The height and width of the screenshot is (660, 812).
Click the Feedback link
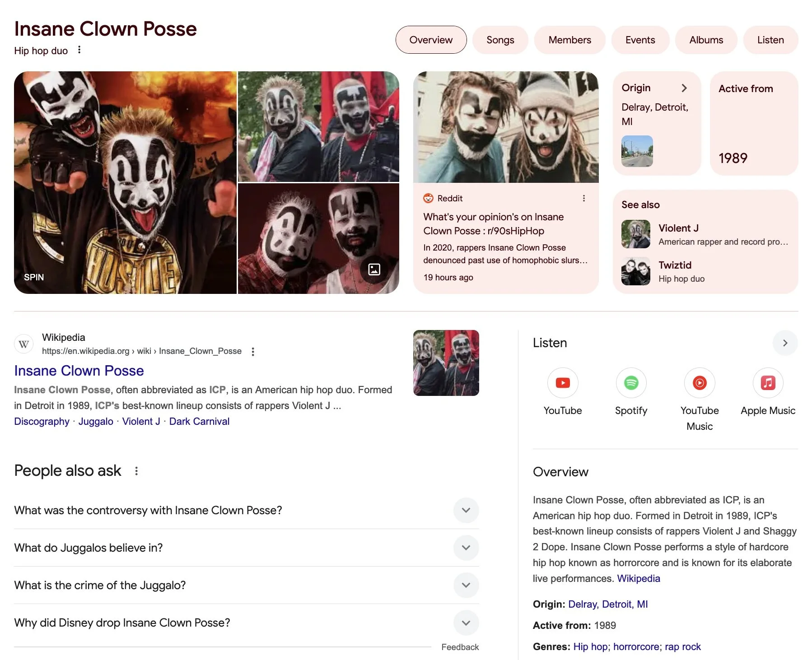(x=460, y=647)
